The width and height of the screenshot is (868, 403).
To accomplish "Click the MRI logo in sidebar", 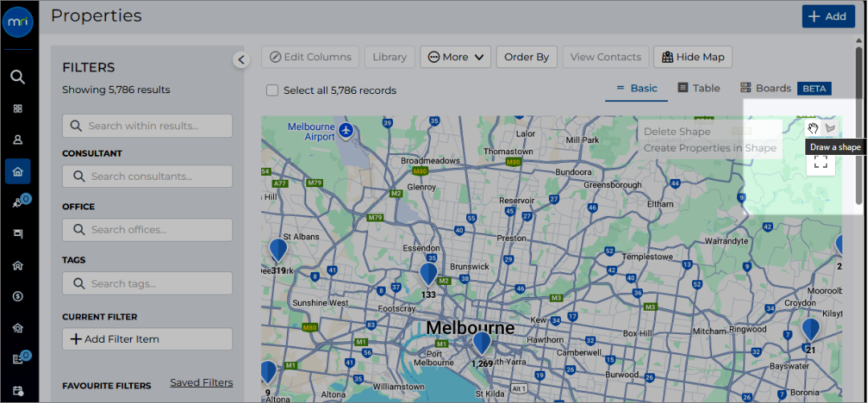I will 18,22.
